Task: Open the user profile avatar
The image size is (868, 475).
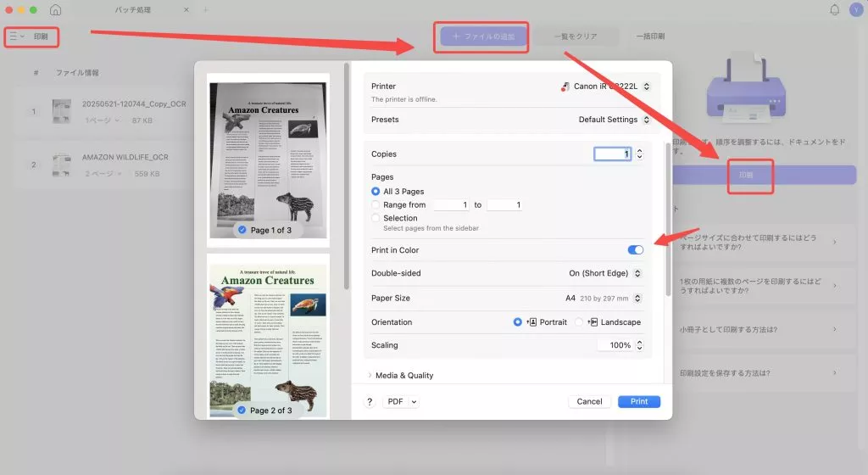Action: (856, 9)
